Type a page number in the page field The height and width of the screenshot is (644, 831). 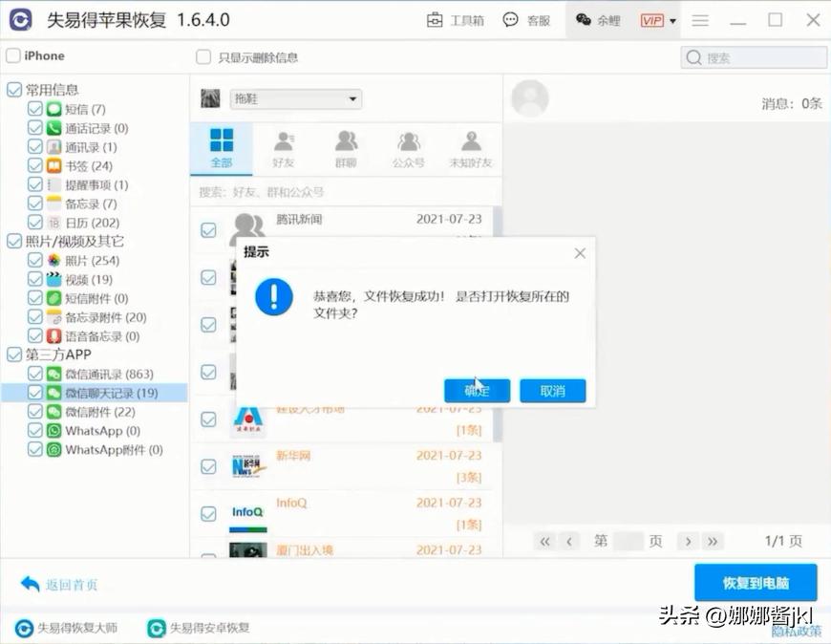pos(627,541)
